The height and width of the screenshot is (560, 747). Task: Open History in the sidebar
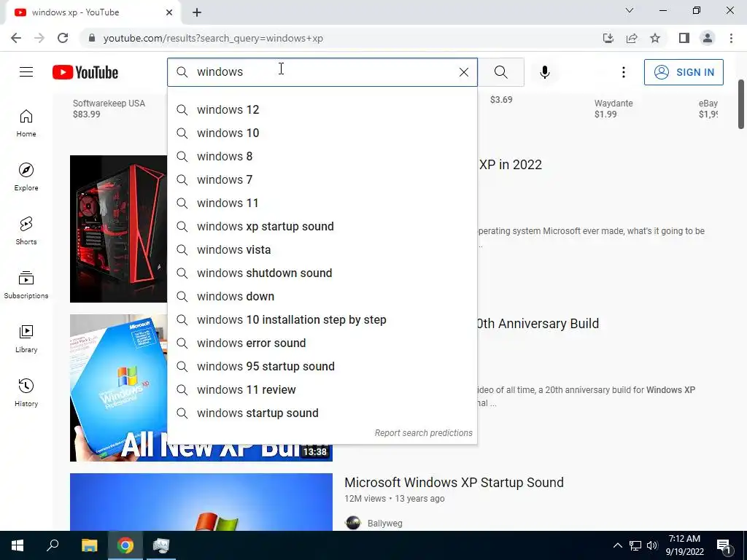(26, 393)
